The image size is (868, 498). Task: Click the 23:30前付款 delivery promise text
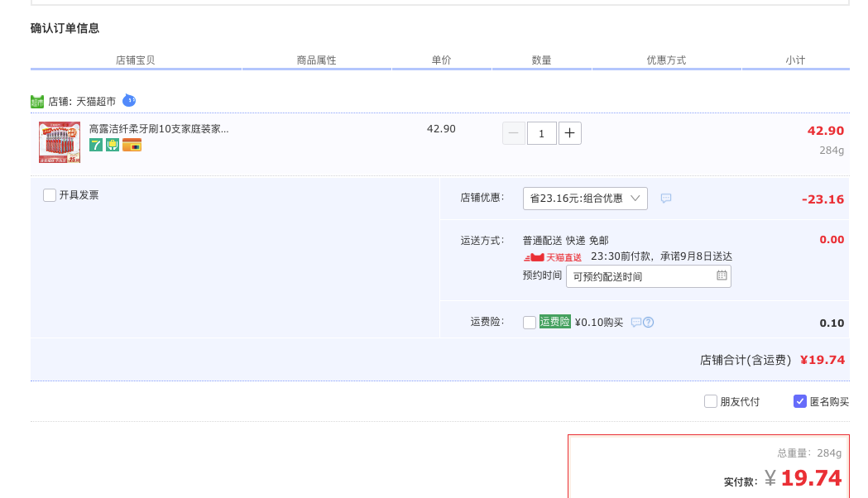click(661, 256)
